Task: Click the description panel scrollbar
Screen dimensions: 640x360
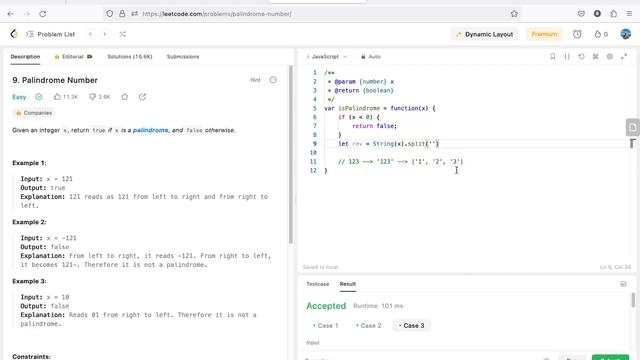Action: [291, 155]
